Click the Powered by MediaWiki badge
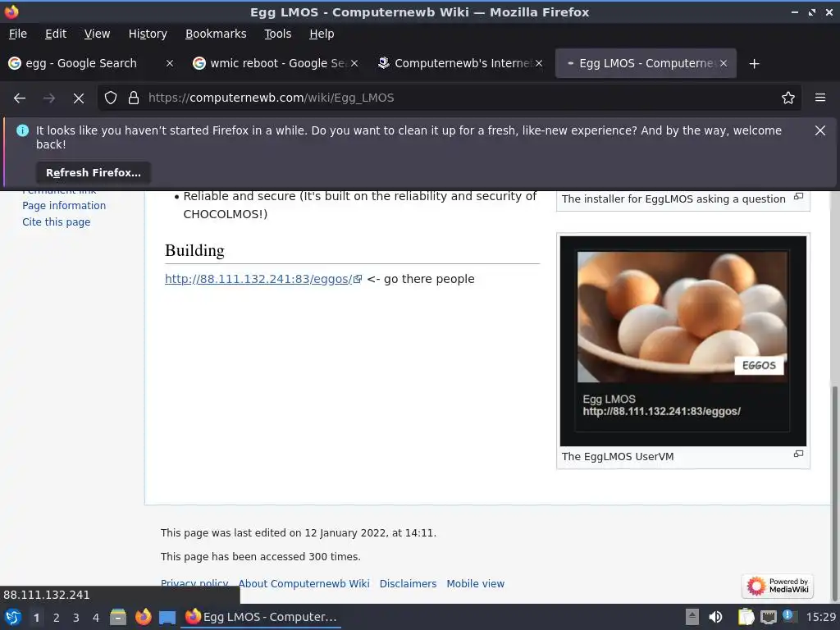 pyautogui.click(x=778, y=586)
